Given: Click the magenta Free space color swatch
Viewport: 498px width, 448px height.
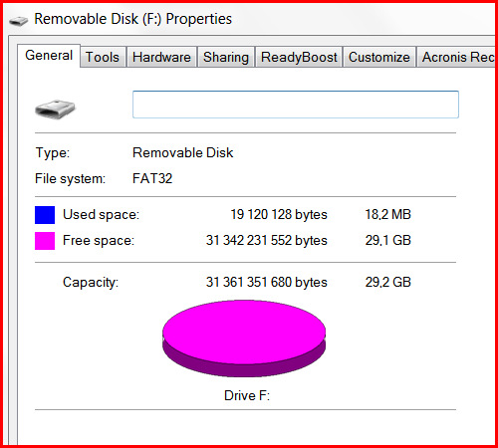Looking at the screenshot, I should (x=45, y=241).
